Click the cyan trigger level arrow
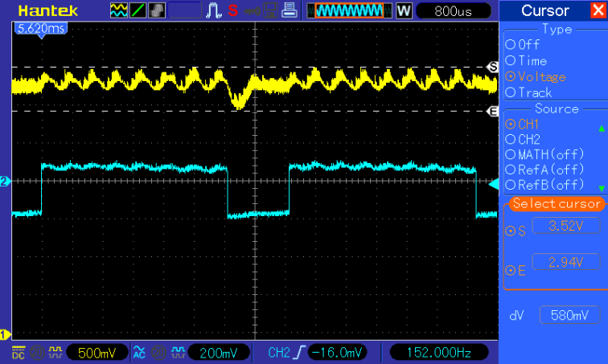The height and width of the screenshot is (364, 608). point(494,184)
